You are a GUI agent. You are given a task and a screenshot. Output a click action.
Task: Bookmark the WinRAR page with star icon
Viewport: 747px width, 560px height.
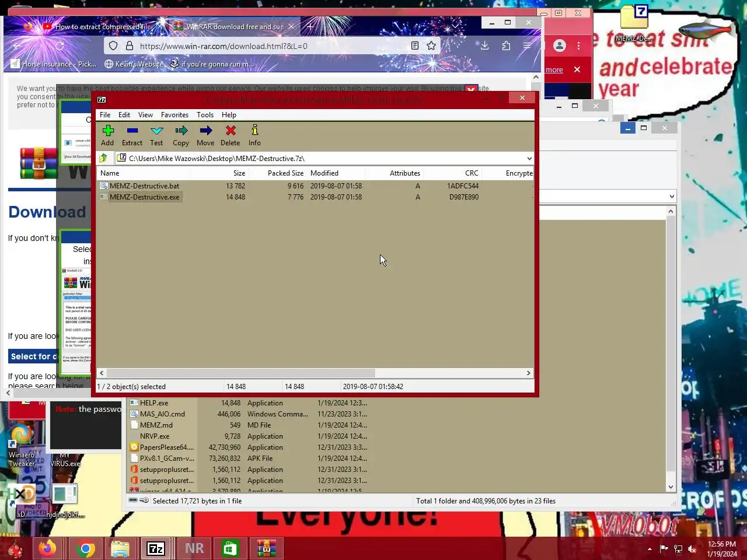coord(431,45)
